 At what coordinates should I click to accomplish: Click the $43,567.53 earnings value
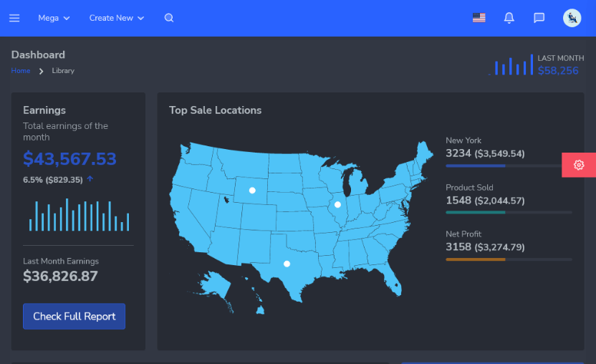[69, 158]
